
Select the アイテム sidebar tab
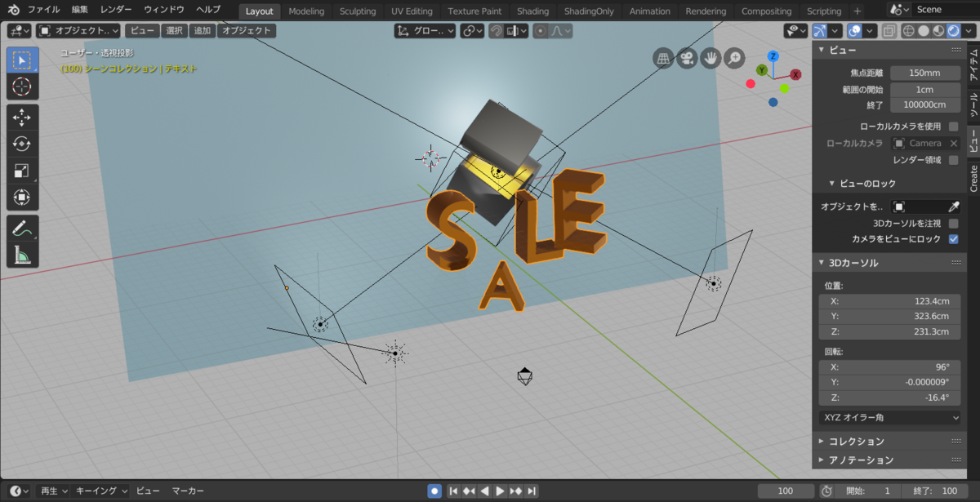coord(973,64)
